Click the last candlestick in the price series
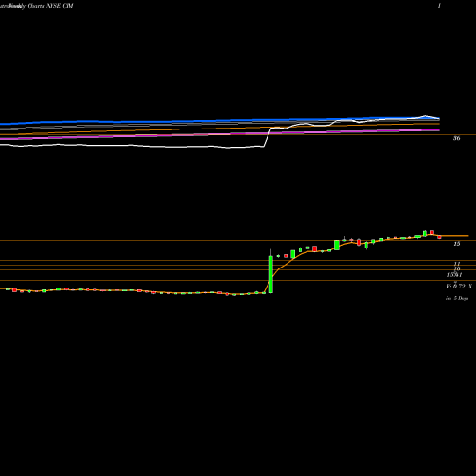The height and width of the screenshot is (476, 476). point(439,237)
